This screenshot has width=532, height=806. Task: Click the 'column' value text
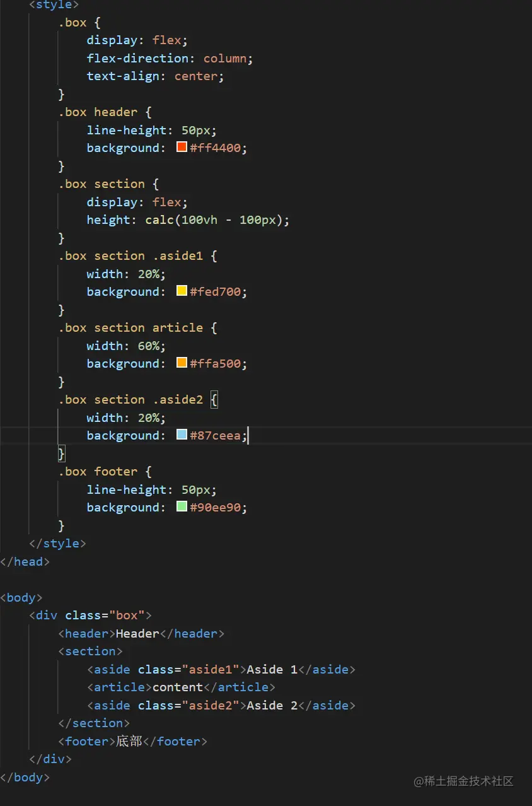click(224, 58)
